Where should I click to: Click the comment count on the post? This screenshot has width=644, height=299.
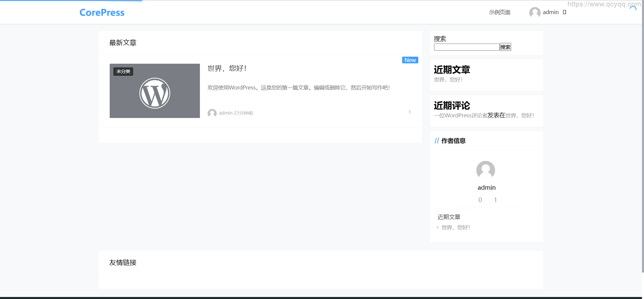click(410, 112)
